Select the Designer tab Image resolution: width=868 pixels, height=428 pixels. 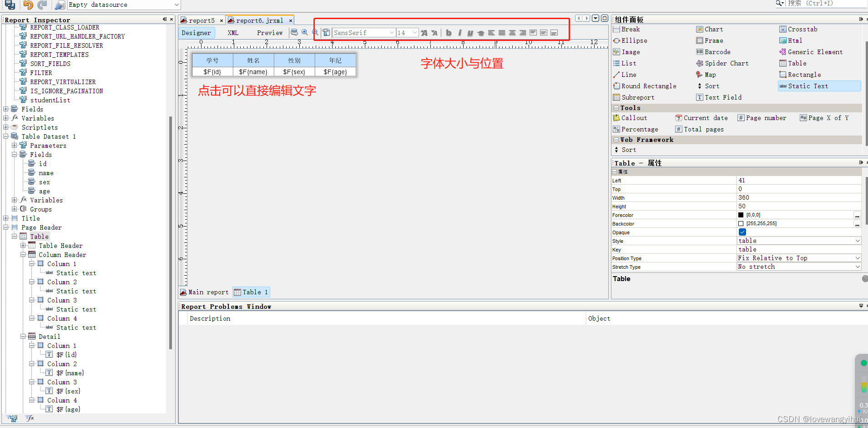click(197, 33)
